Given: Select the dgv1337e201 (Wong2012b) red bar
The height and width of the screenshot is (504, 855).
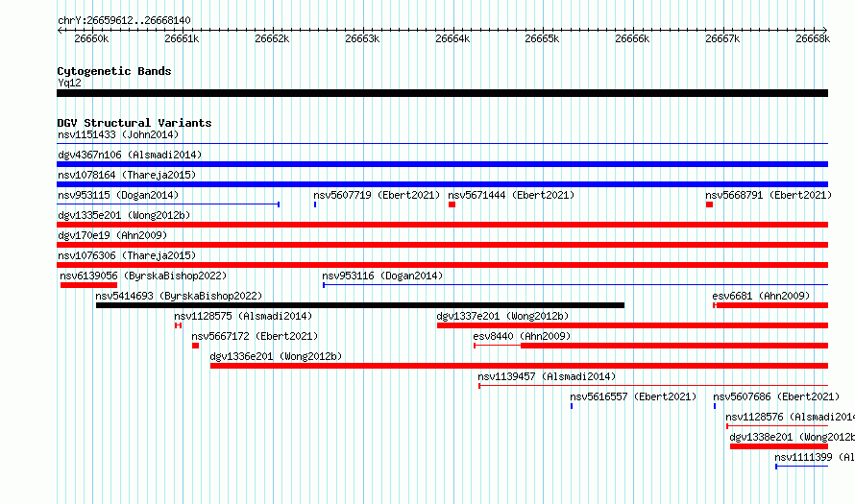Looking at the screenshot, I should (632, 325).
